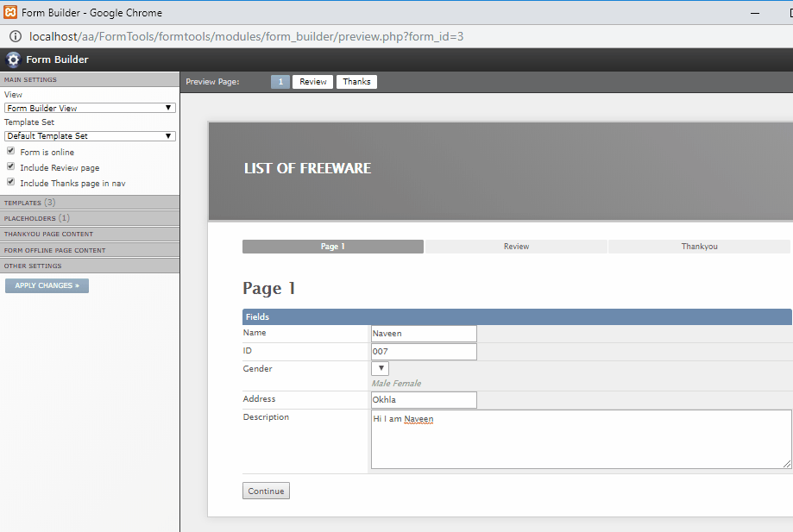Viewport: 793px width, 532px height.
Task: Click inside the Description textarea
Action: click(x=581, y=439)
